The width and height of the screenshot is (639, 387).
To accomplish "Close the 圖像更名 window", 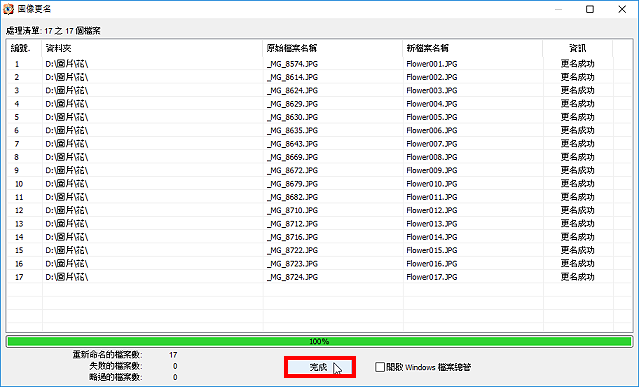I will click(622, 9).
